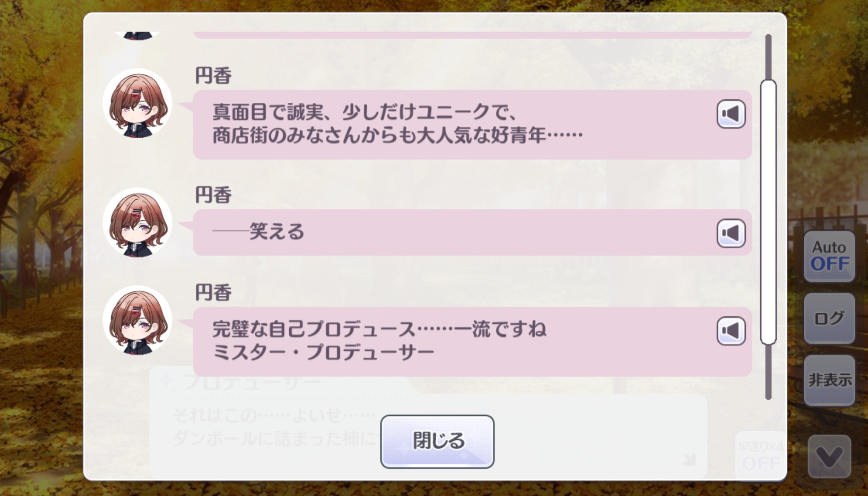Click 円香's avatar beside 笑える line
Screen dimensions: 868x496
pyautogui.click(x=137, y=223)
